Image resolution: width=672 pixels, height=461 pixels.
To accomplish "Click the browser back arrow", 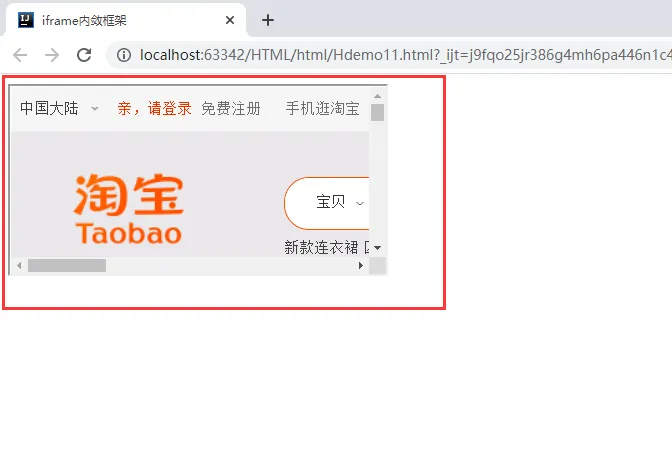I will coord(20,55).
